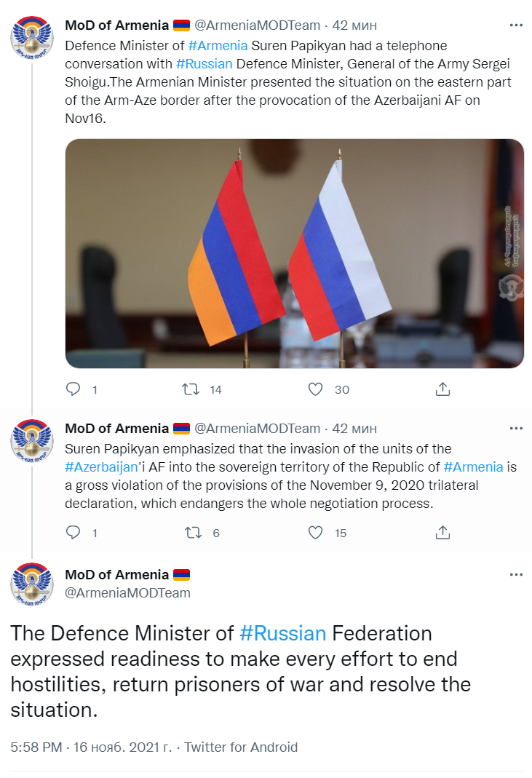Click the reply icon on the first tweet
Screen dimensions: 532x778
tap(73, 389)
